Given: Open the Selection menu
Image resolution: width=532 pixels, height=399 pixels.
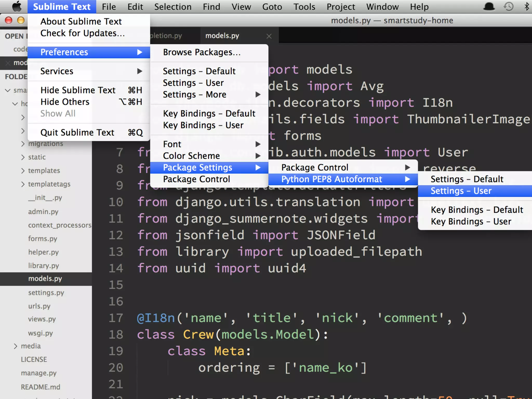Looking at the screenshot, I should pos(173,7).
